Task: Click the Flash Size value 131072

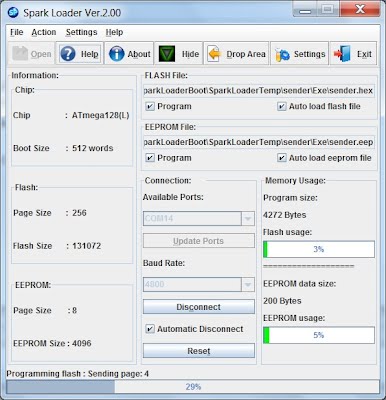Action: tap(86, 246)
